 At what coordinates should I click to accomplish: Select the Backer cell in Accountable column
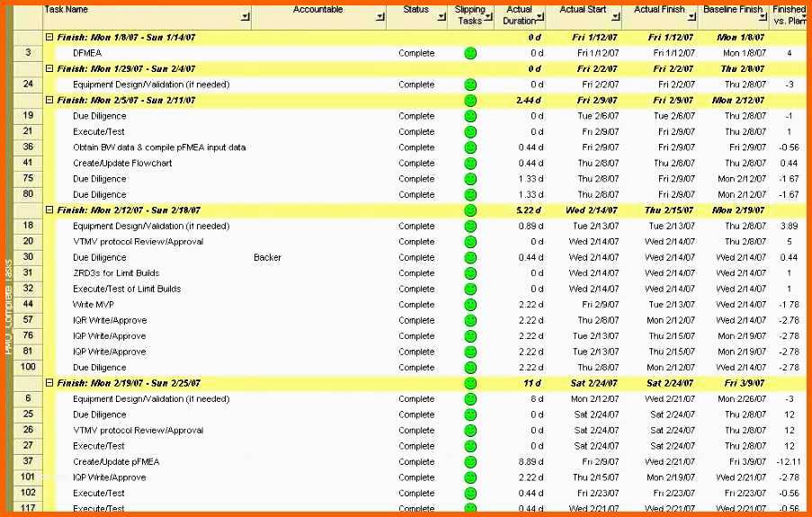point(267,257)
